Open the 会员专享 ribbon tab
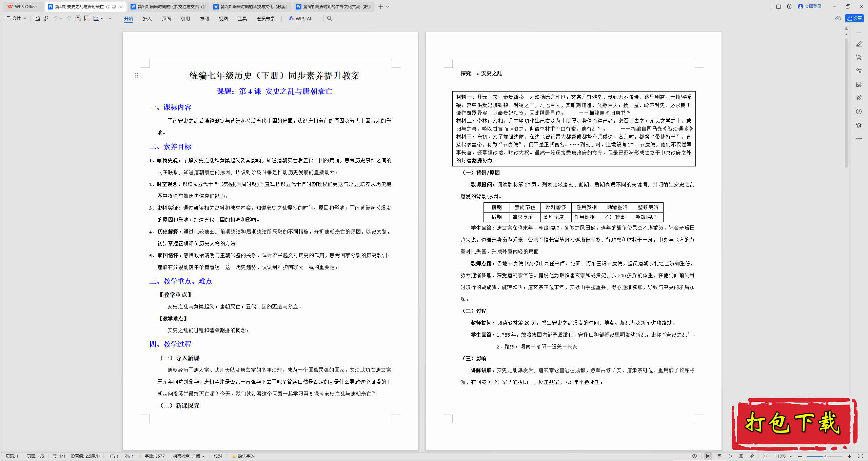 [x=266, y=19]
